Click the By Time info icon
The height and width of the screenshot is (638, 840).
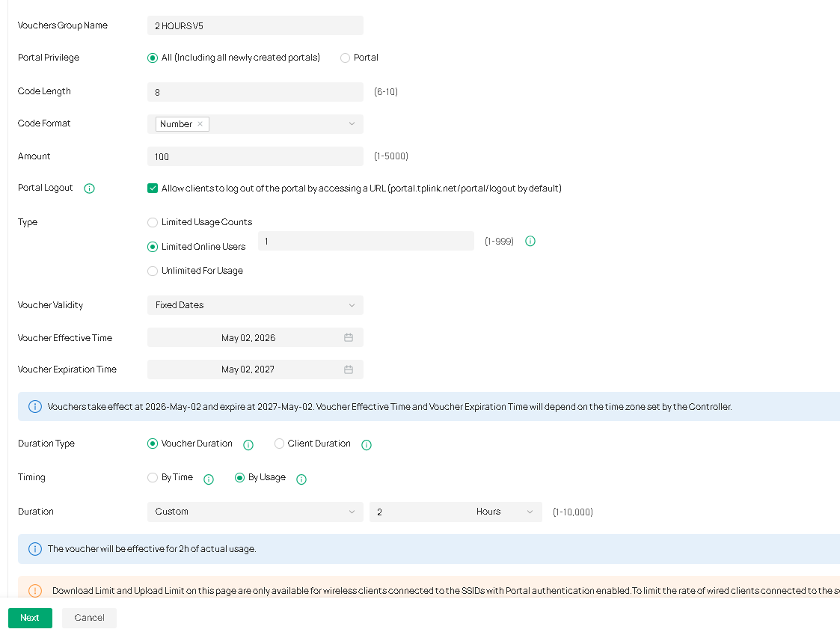[209, 479]
